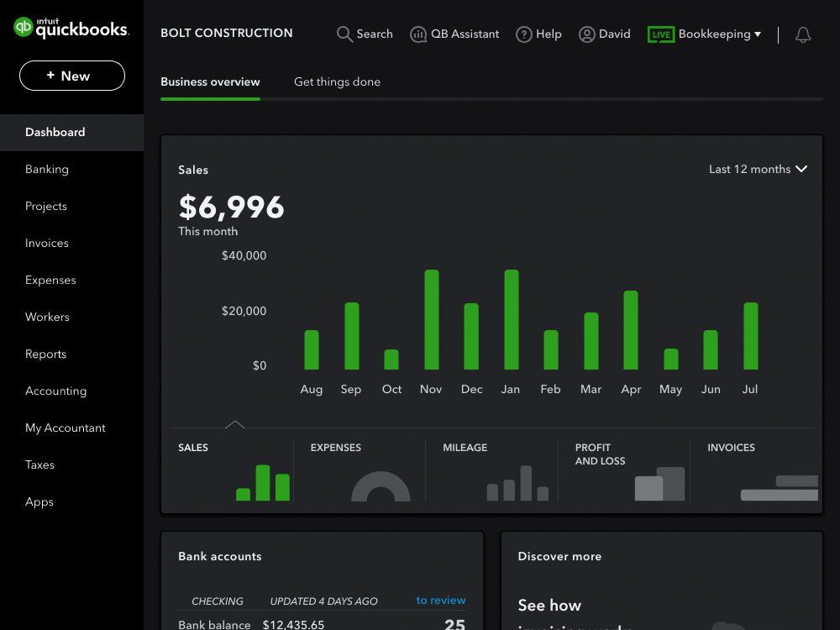Open the Search function
This screenshot has height=630, width=840.
coord(365,34)
